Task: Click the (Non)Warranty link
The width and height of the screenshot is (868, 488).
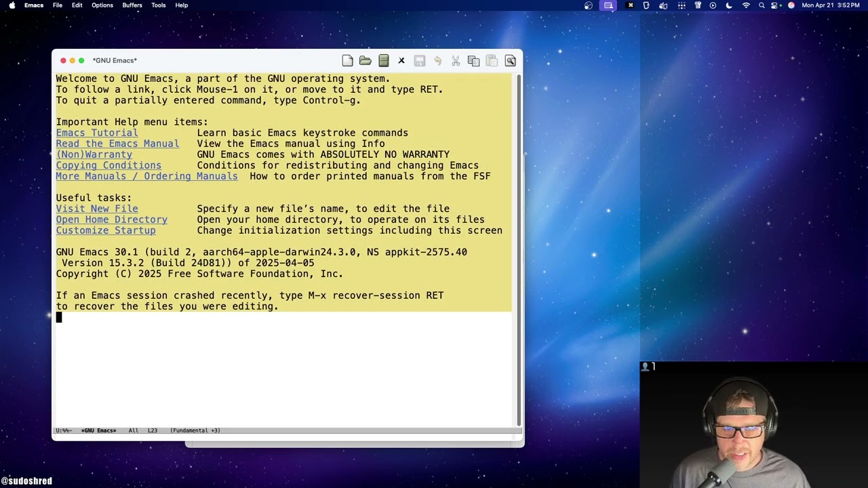Action: point(94,155)
